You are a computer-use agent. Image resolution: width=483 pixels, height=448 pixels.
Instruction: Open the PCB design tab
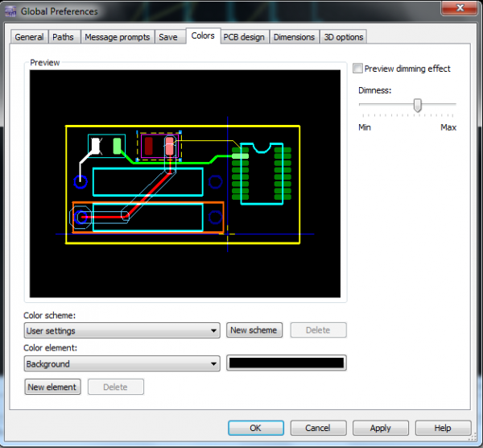(244, 37)
